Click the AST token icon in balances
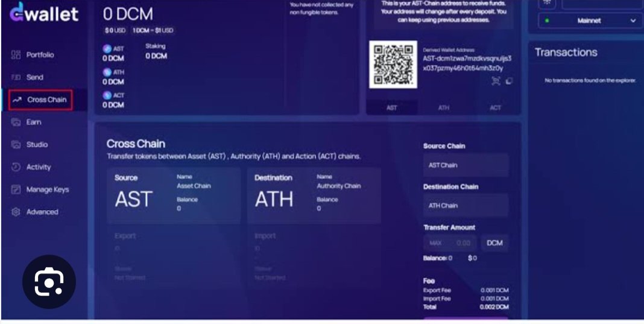The width and height of the screenshot is (644, 324). (107, 48)
